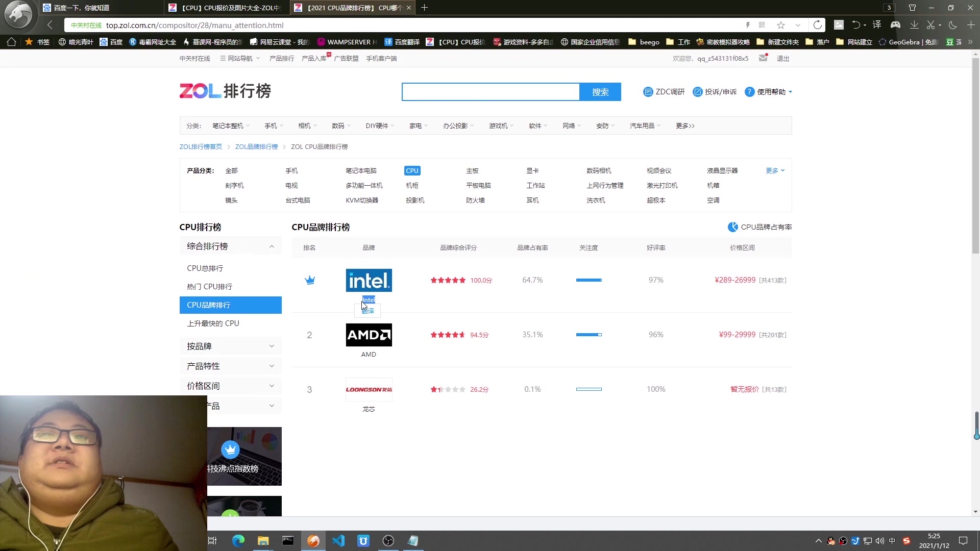Open Microsoft Edge from taskbar
Viewport: 980px width, 551px height.
238,541
